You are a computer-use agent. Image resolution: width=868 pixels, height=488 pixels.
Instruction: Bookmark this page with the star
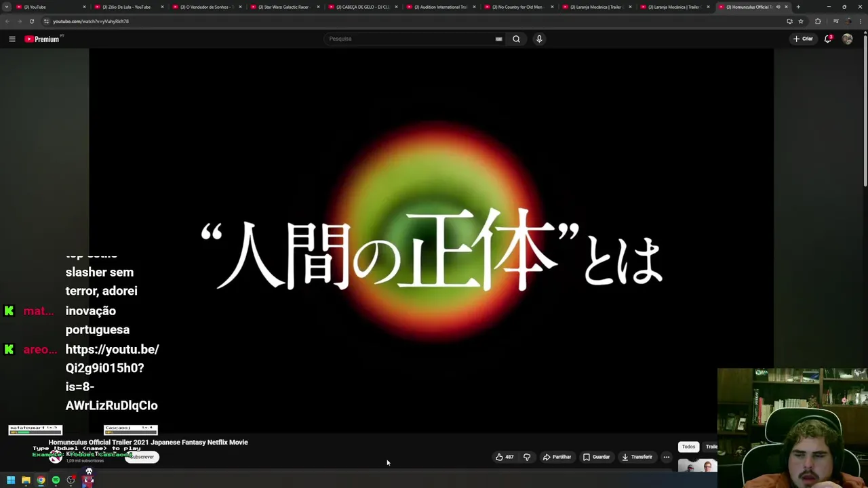(801, 21)
